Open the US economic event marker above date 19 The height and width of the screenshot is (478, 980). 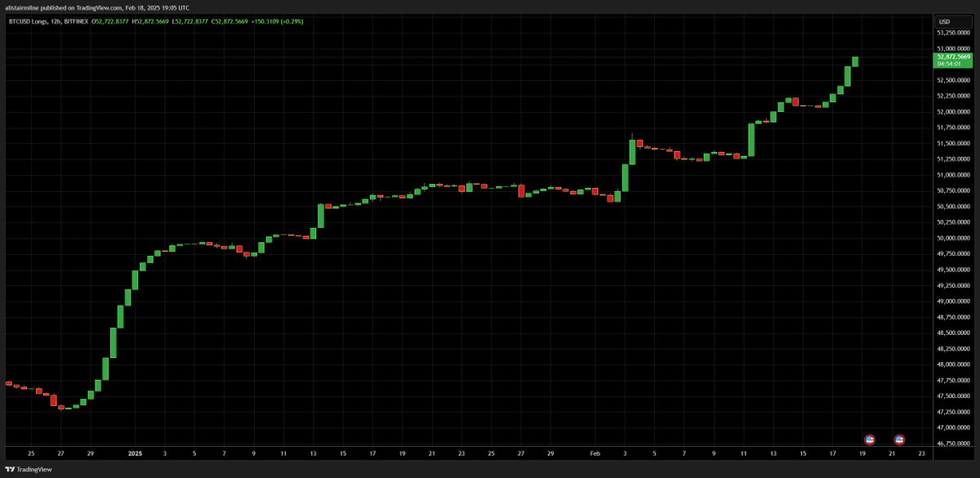pyautogui.click(x=870, y=440)
